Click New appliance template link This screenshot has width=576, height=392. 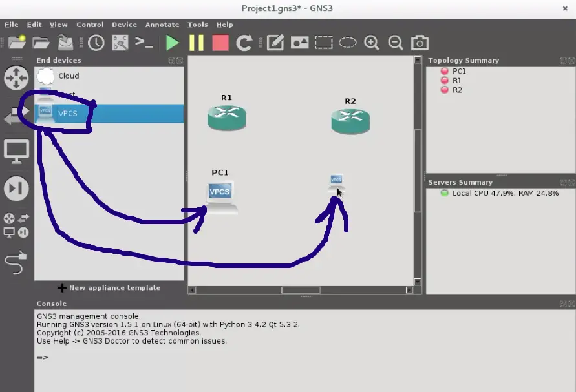[109, 288]
